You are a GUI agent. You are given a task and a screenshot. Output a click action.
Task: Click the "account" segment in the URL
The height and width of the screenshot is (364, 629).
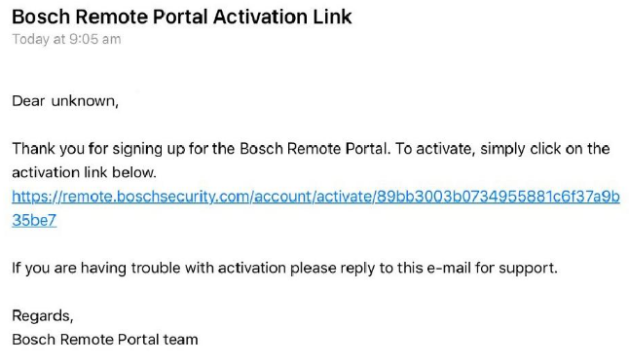click(282, 197)
